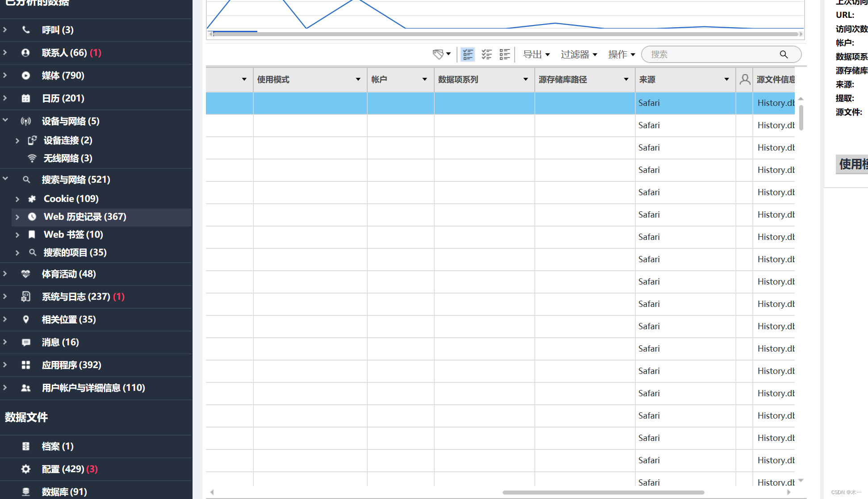Viewport: 868px width, 499px height.
Task: Select 无线网络 (3) wifi item
Action: tap(68, 158)
